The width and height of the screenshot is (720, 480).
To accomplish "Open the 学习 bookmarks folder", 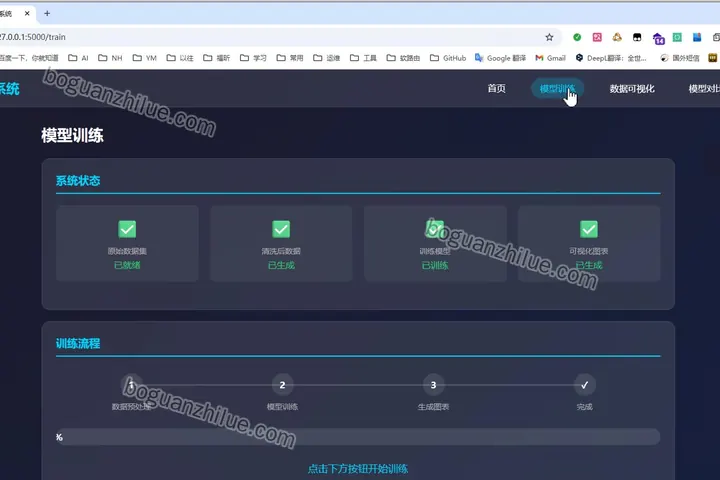I will [x=253, y=58].
